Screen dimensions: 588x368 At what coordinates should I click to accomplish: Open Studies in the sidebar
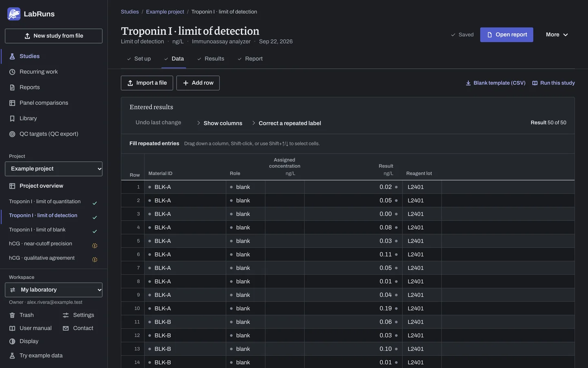tap(54, 56)
